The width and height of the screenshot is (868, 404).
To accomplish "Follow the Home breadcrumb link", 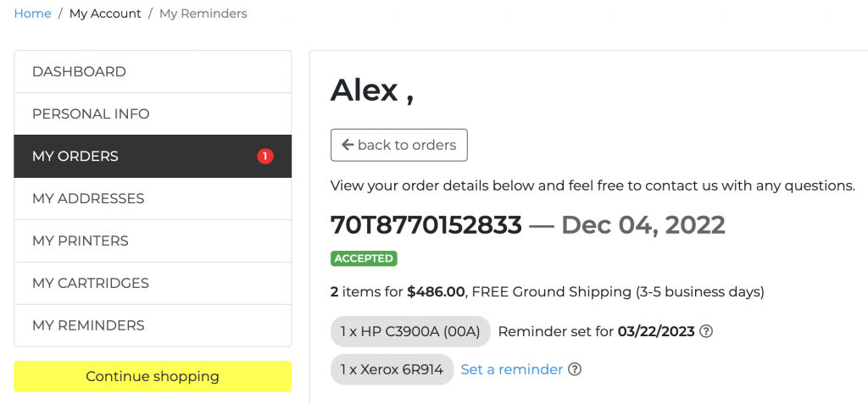I will 33,14.
